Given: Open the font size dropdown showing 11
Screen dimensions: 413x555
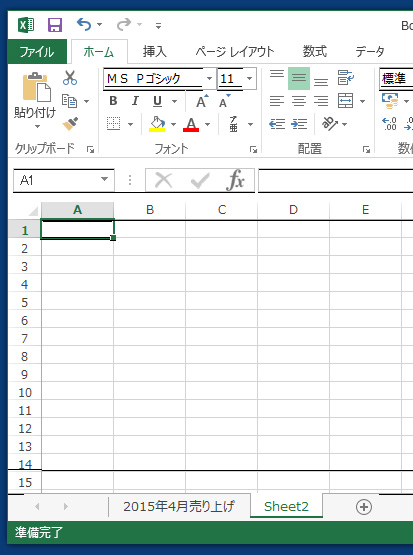Looking at the screenshot, I should [x=249, y=78].
